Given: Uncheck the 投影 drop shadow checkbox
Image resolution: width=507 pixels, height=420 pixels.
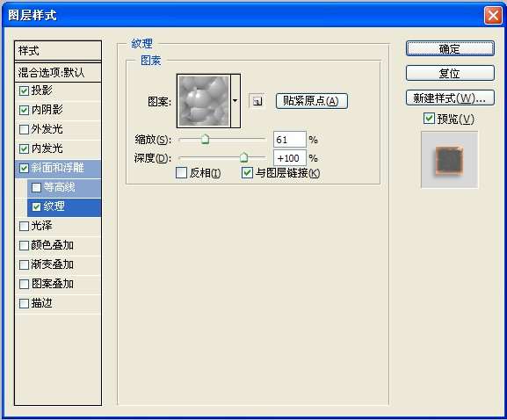Looking at the screenshot, I should coord(24,91).
